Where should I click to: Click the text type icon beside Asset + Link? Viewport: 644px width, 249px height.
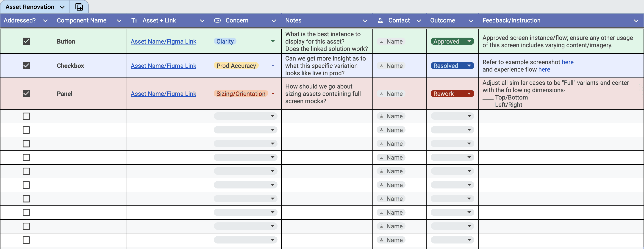pos(134,20)
